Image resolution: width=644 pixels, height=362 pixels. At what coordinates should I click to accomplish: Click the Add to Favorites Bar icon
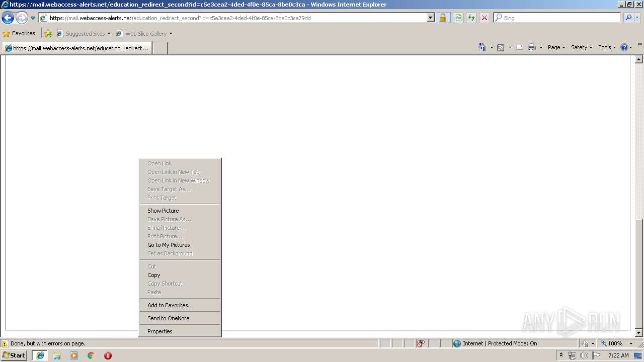point(48,34)
